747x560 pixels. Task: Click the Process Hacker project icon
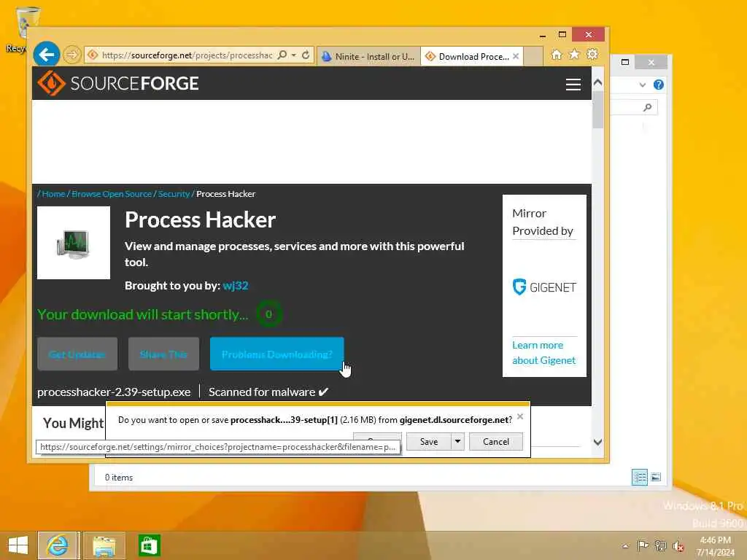(x=74, y=243)
